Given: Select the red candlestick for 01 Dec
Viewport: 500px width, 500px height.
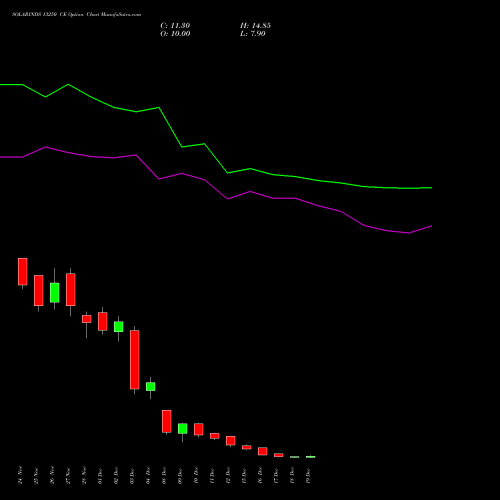Looking at the screenshot, I should tap(103, 321).
